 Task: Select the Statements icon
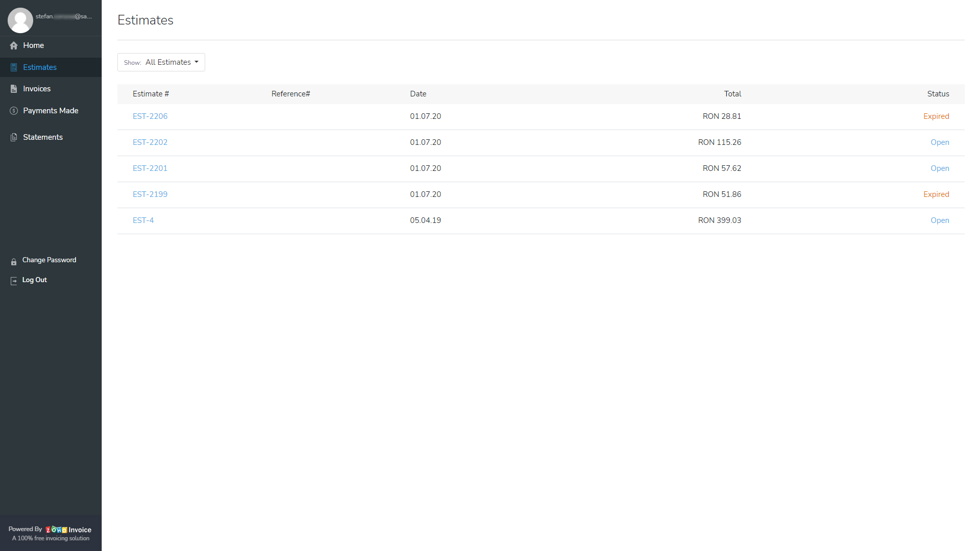coord(14,137)
